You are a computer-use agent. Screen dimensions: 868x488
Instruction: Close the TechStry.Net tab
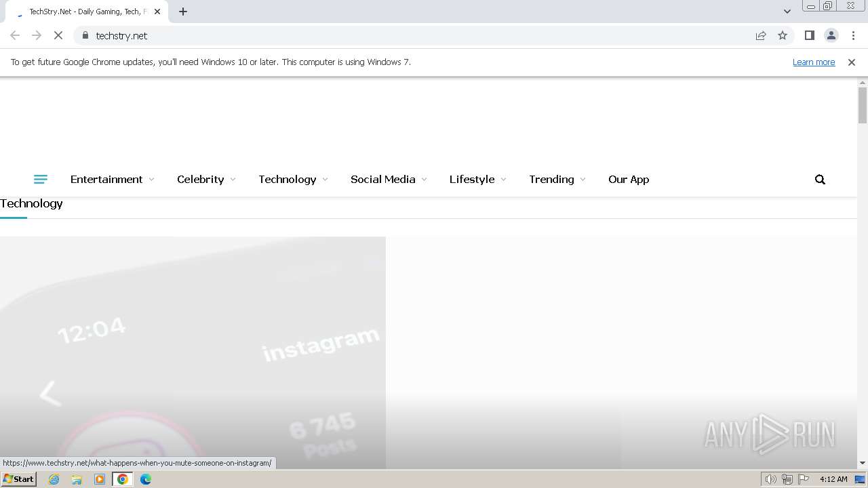point(157,12)
